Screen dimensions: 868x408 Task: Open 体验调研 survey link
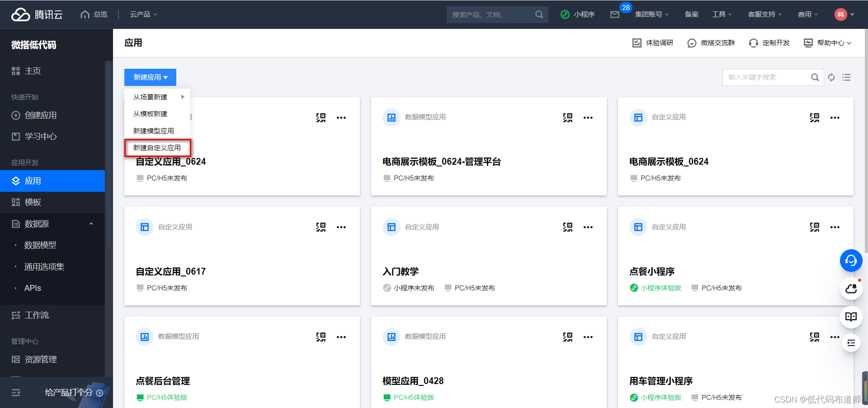pyautogui.click(x=652, y=43)
